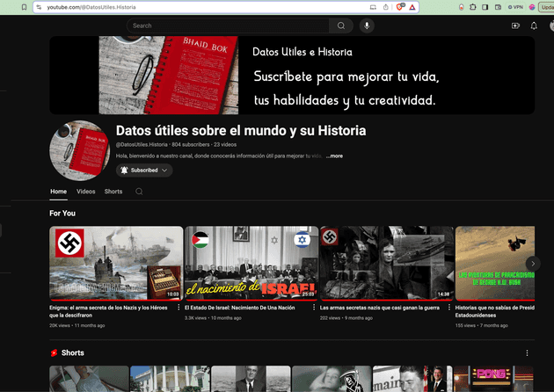
Task: Open the Brave Shields lion icon
Action: click(400, 7)
